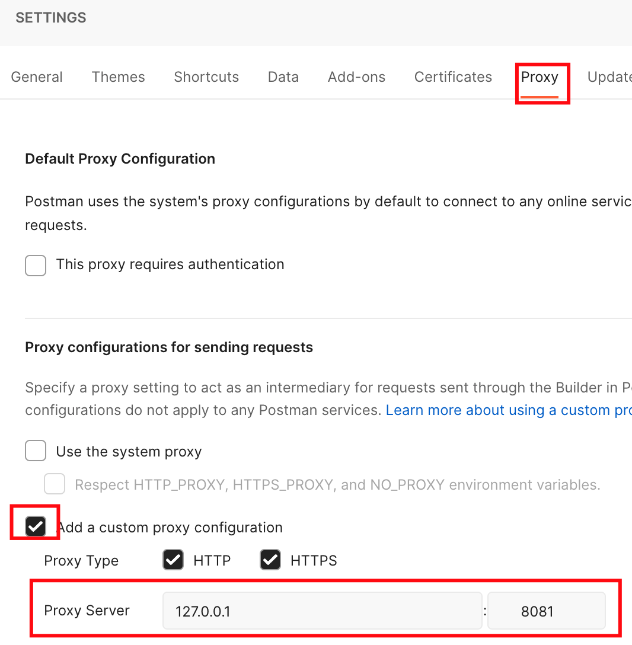The width and height of the screenshot is (632, 645).
Task: Select the Add-ons tab
Action: [356, 77]
